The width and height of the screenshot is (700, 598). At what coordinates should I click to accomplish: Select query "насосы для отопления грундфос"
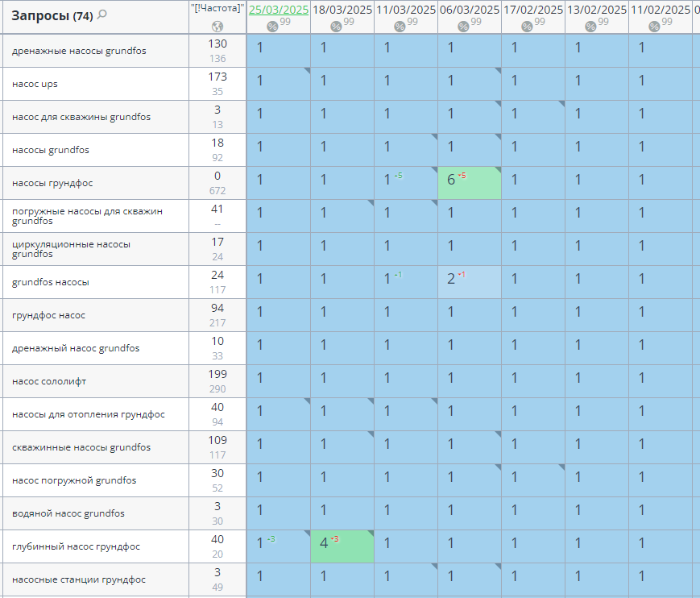[89, 414]
